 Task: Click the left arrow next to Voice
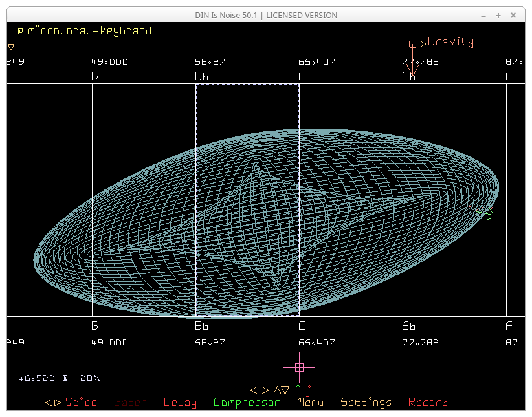pos(49,403)
